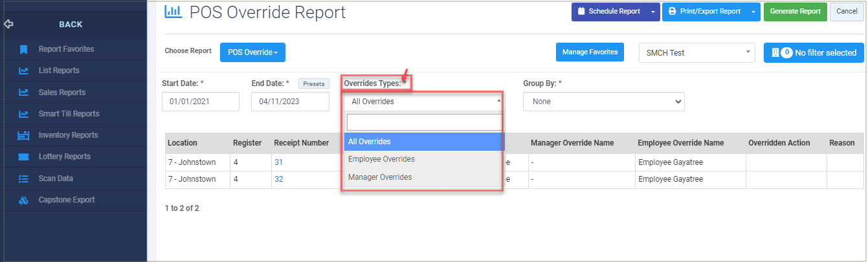Open Report Favorites bookmark icon
Viewport: 868px width, 262px height.
pyautogui.click(x=23, y=49)
